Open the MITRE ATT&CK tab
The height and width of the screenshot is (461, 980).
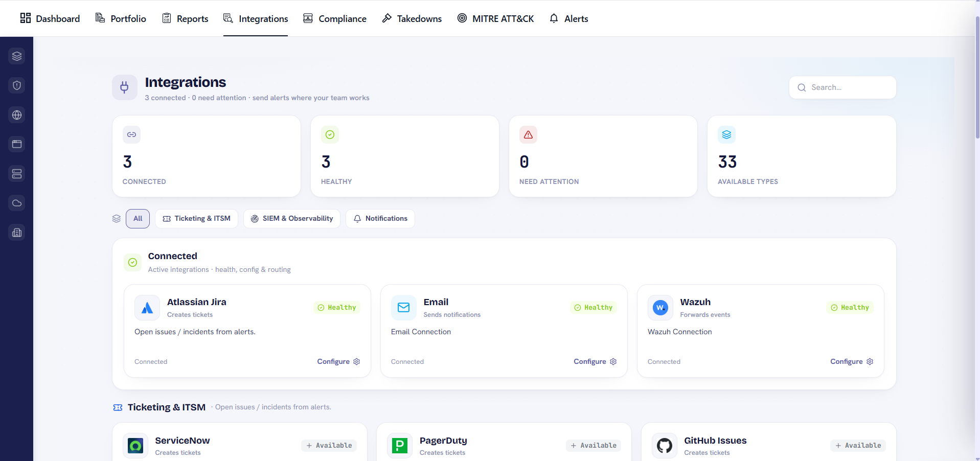(x=495, y=18)
